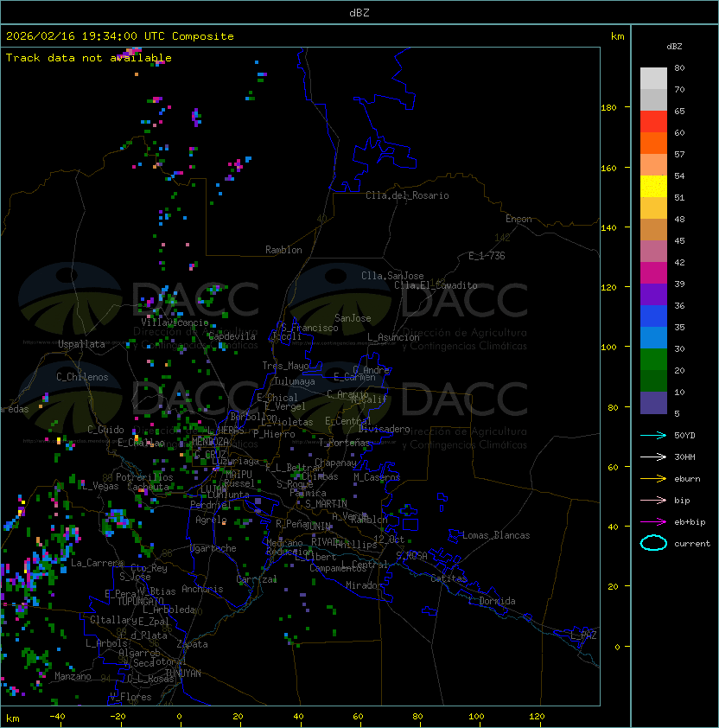Click the 'Anchoris' map label

(202, 589)
